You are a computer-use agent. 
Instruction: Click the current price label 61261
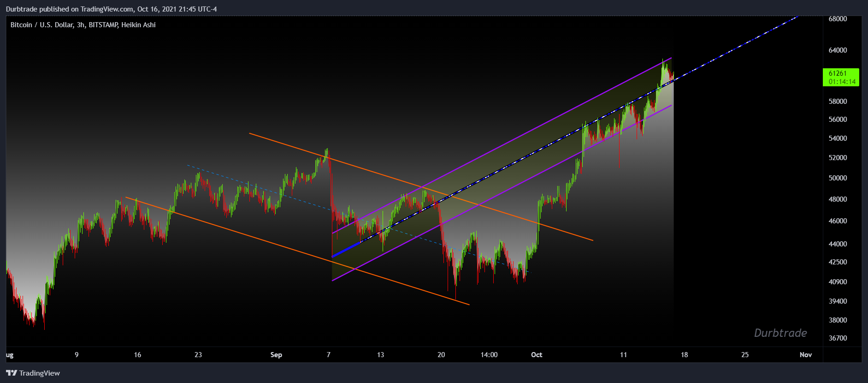coord(838,73)
